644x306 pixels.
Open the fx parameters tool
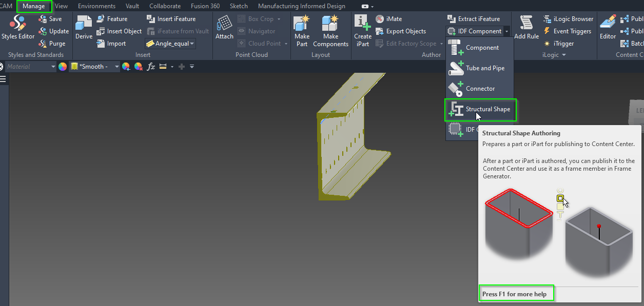point(151,67)
